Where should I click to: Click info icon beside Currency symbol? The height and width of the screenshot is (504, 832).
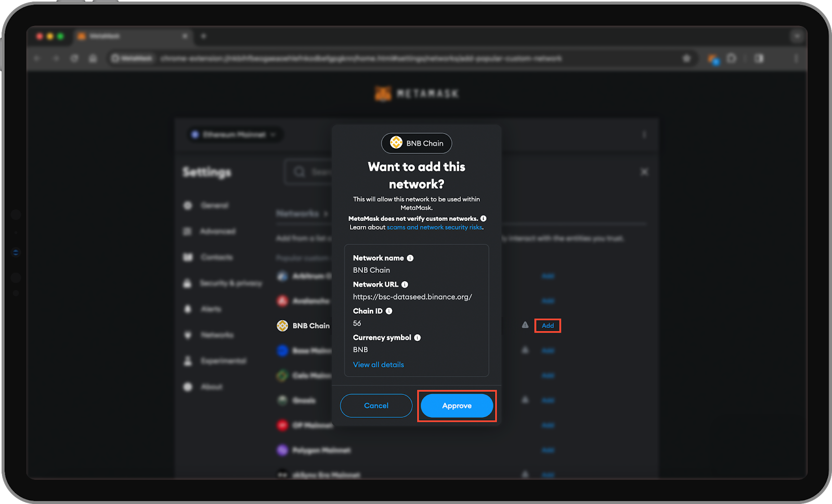417,338
